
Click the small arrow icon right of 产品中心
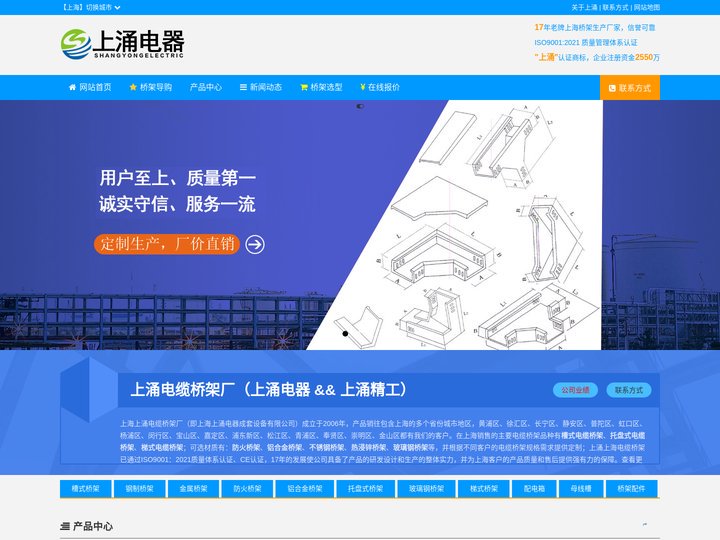tap(645, 524)
